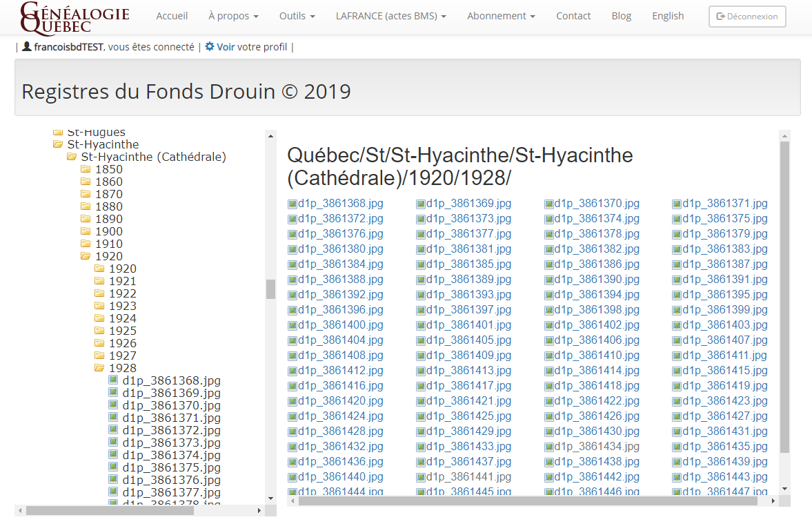Select the 1923 folder in tree
The width and height of the screenshot is (812, 524).
tap(123, 306)
